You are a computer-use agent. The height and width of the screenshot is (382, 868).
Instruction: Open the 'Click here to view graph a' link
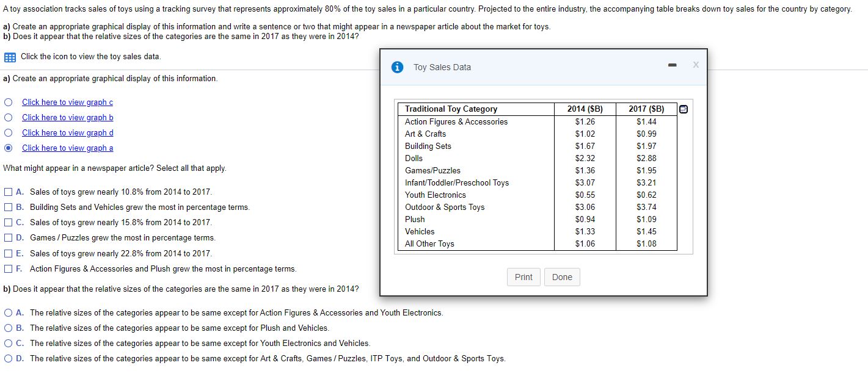click(67, 148)
